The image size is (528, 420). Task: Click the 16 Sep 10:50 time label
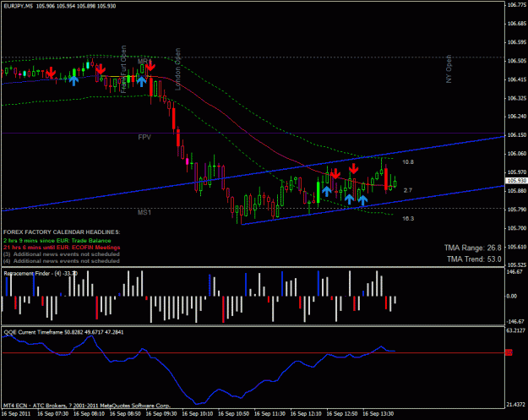[x=234, y=413]
